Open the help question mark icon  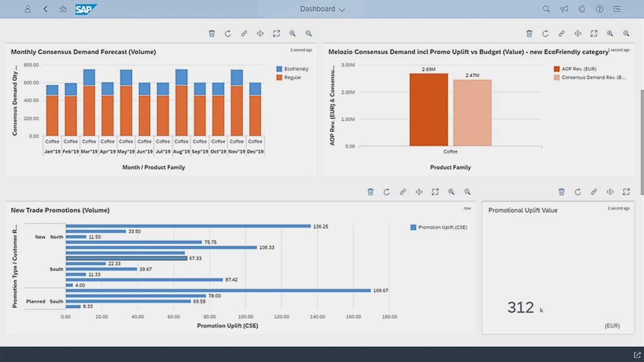pyautogui.click(x=600, y=9)
